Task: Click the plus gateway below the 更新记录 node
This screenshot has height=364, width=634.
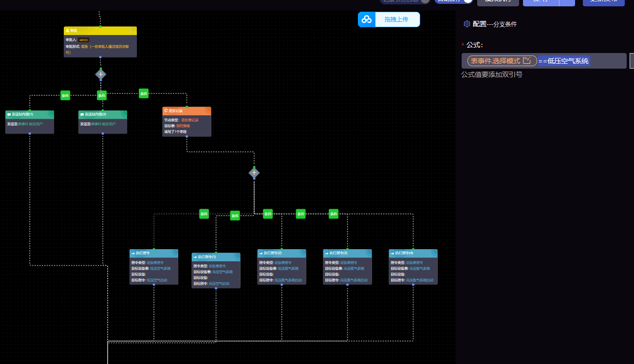Action: coord(254,173)
